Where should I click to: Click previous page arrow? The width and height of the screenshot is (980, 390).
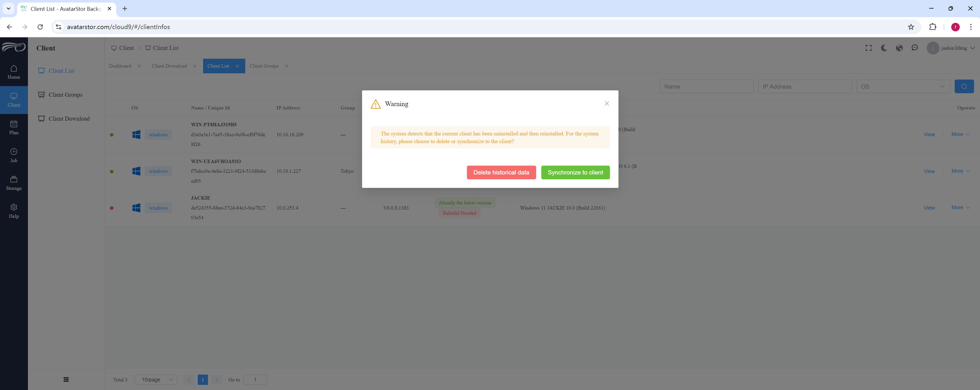[x=189, y=380]
